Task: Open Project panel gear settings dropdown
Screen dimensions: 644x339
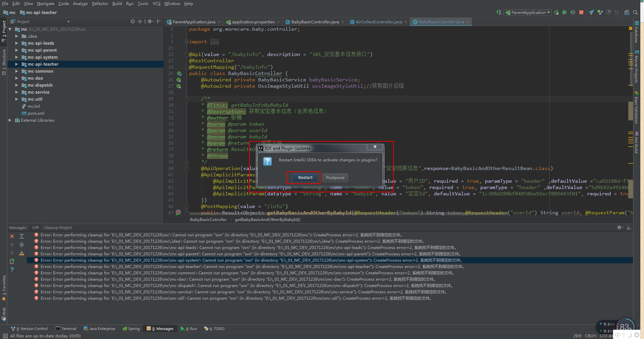Action: [x=151, y=21]
